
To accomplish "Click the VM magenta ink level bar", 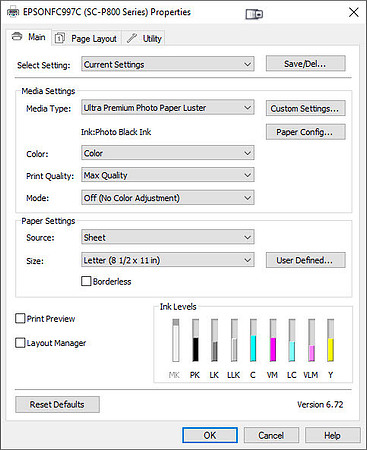I will click(x=273, y=340).
